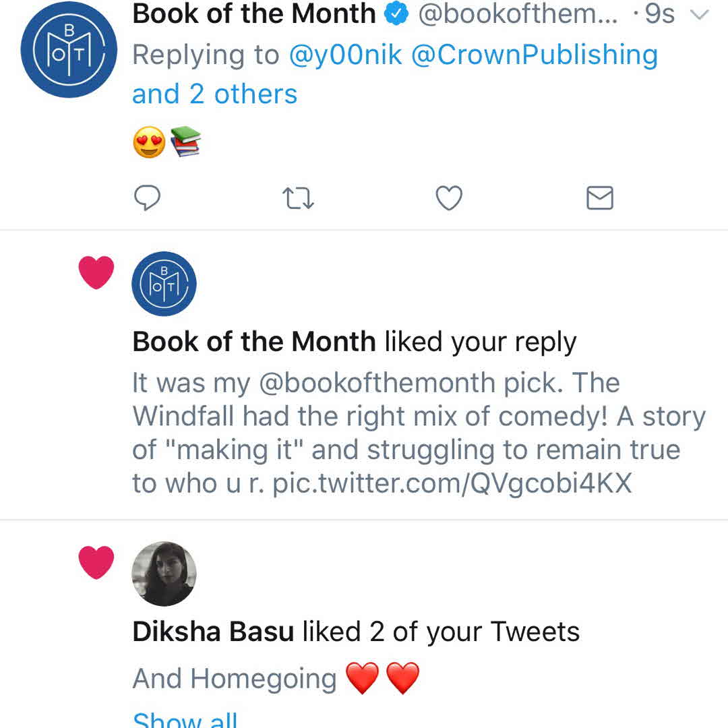Open 'And Homegoing' liked tweet
This screenshot has width=728, height=728.
click(x=235, y=678)
